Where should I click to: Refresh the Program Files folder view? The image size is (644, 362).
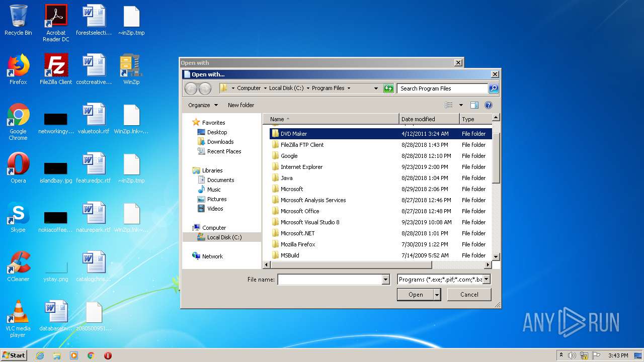[388, 88]
